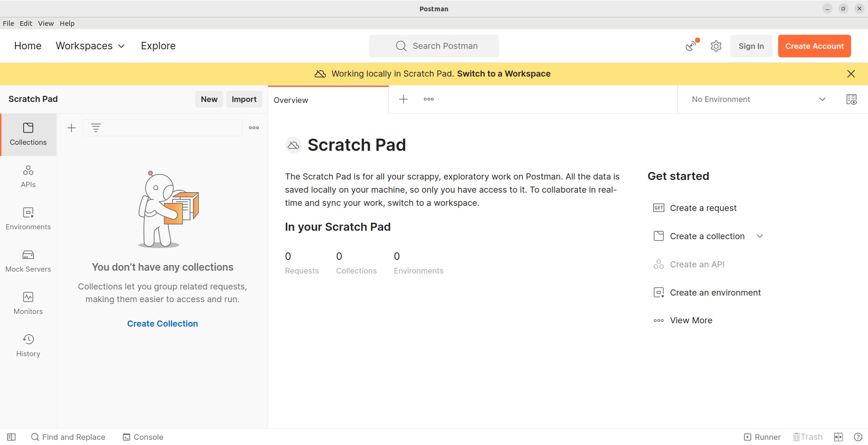Image resolution: width=868 pixels, height=445 pixels.
Task: Click the Create Collection link
Action: [x=163, y=324]
